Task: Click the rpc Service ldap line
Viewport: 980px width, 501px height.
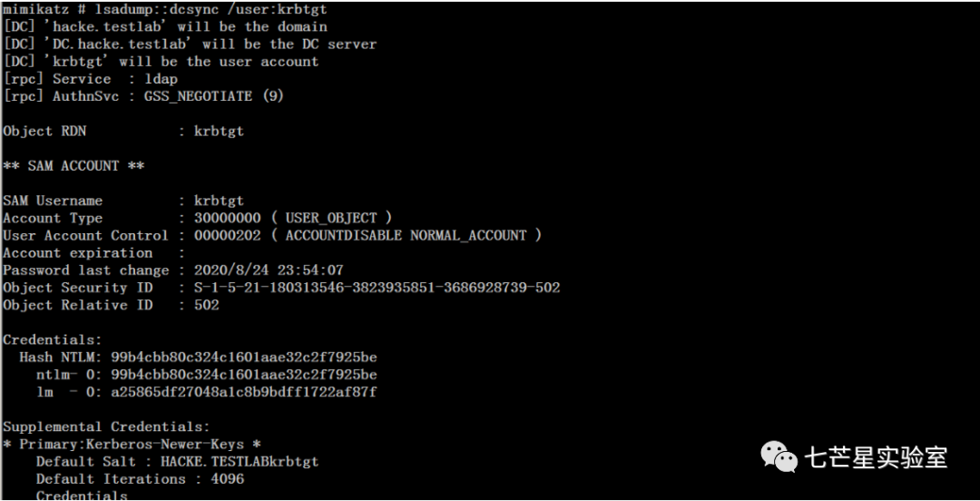Action: 90,79
